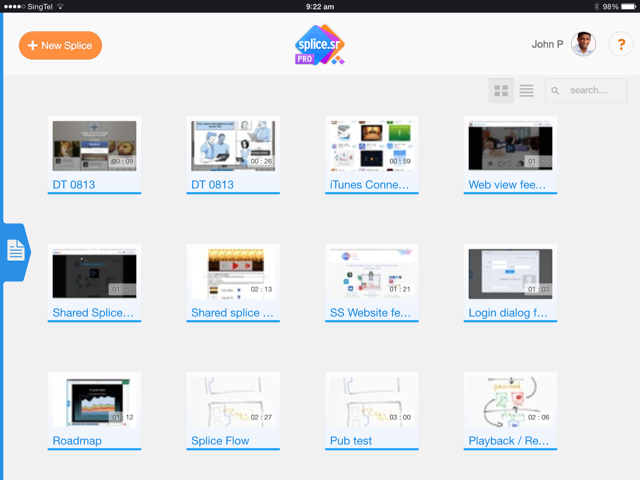Screen dimensions: 640x480
Task: Tap the John P profile avatar
Action: pos(583,45)
